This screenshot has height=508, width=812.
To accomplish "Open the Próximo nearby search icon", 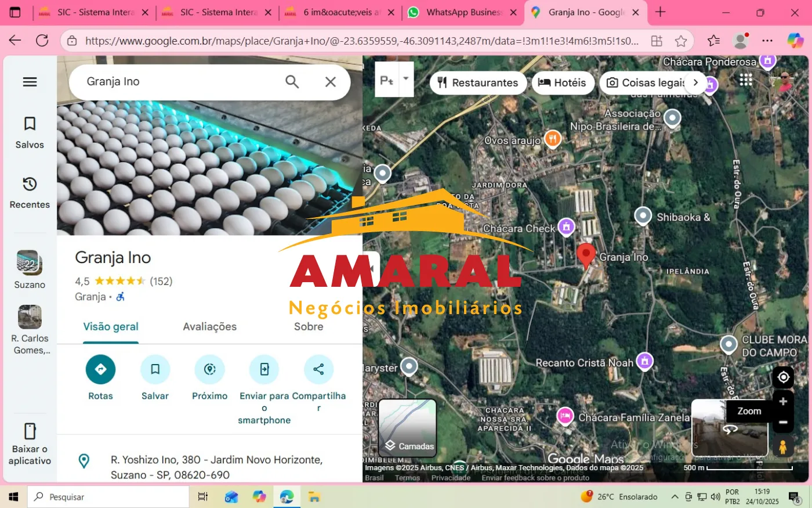I will tap(209, 369).
